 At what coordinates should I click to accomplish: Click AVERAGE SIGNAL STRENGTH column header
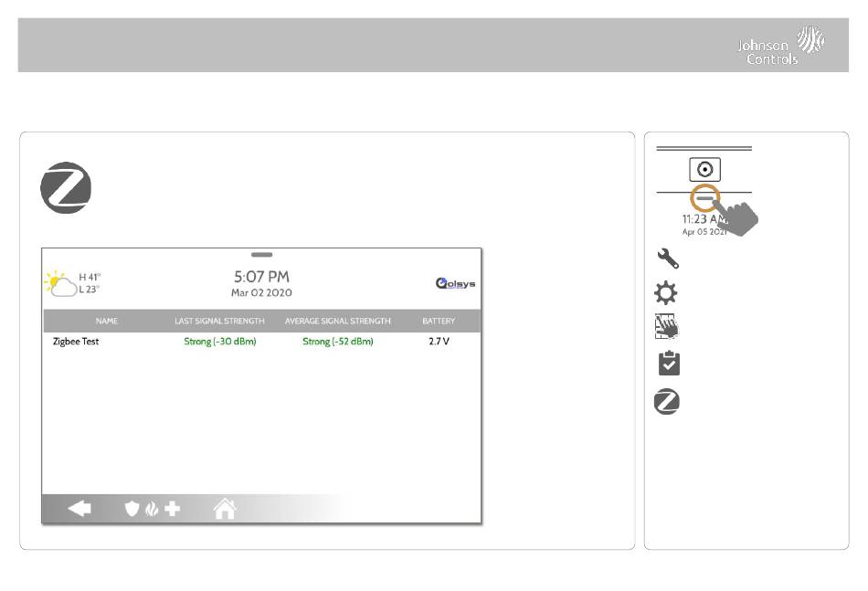coord(338,321)
